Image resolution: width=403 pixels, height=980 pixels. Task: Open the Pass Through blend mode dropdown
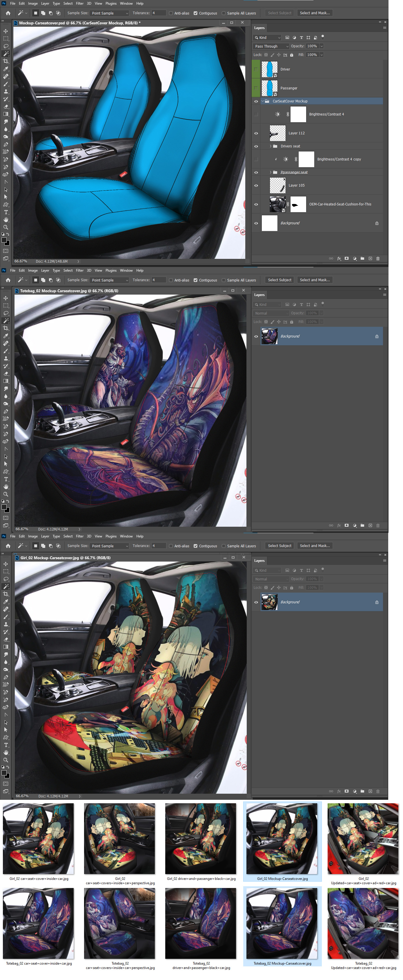click(x=271, y=46)
